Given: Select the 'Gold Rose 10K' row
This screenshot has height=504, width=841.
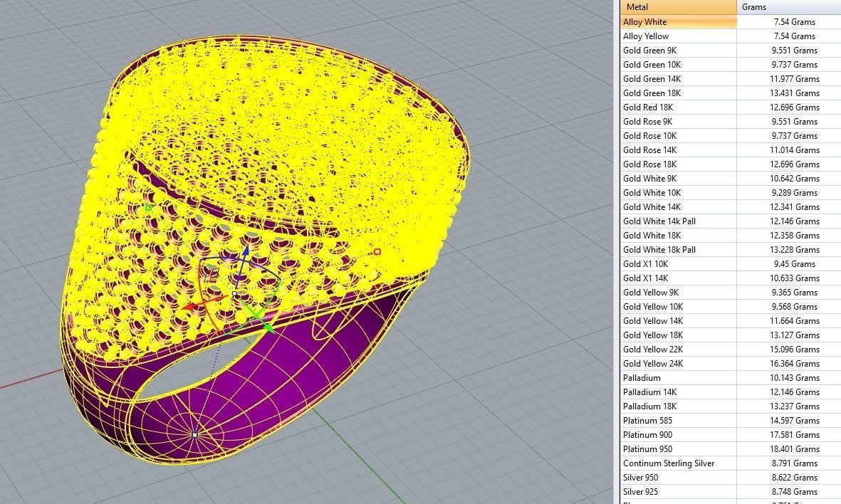Looking at the screenshot, I should pyautogui.click(x=731, y=136).
